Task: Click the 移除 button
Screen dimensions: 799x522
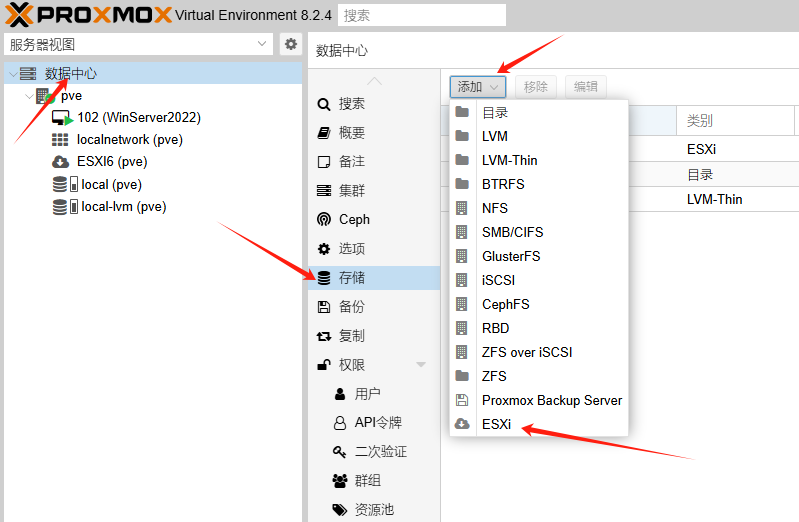Action: (x=536, y=87)
